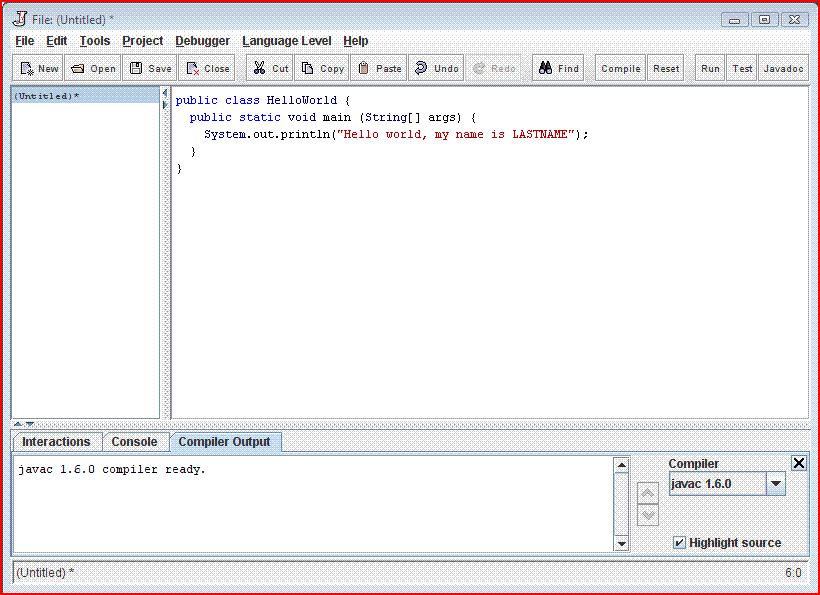820x595 pixels.
Task: Click the 6:0 cursor position indicator
Action: 793,573
